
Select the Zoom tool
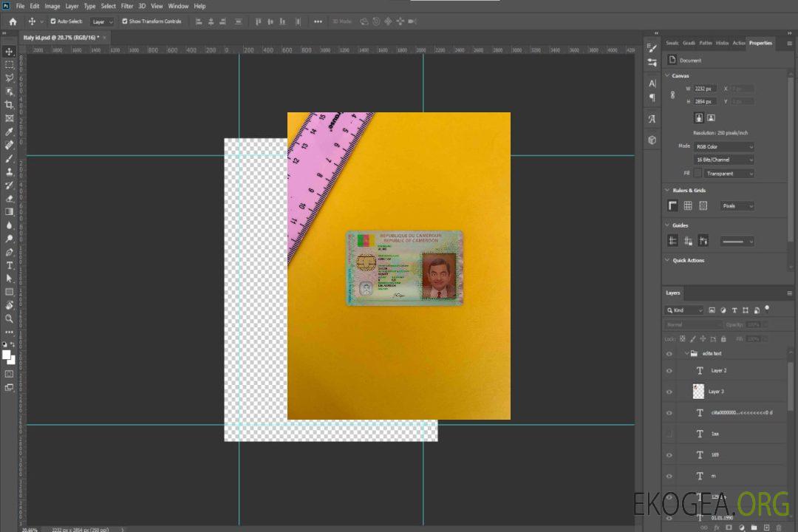(x=9, y=318)
